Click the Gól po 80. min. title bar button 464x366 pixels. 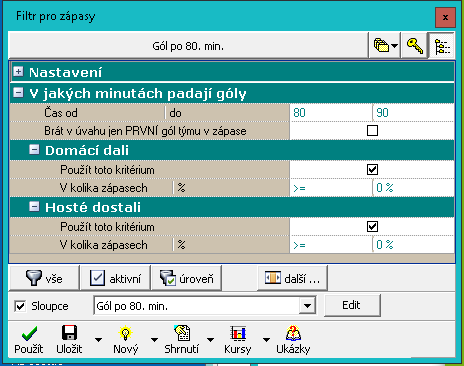(x=188, y=45)
